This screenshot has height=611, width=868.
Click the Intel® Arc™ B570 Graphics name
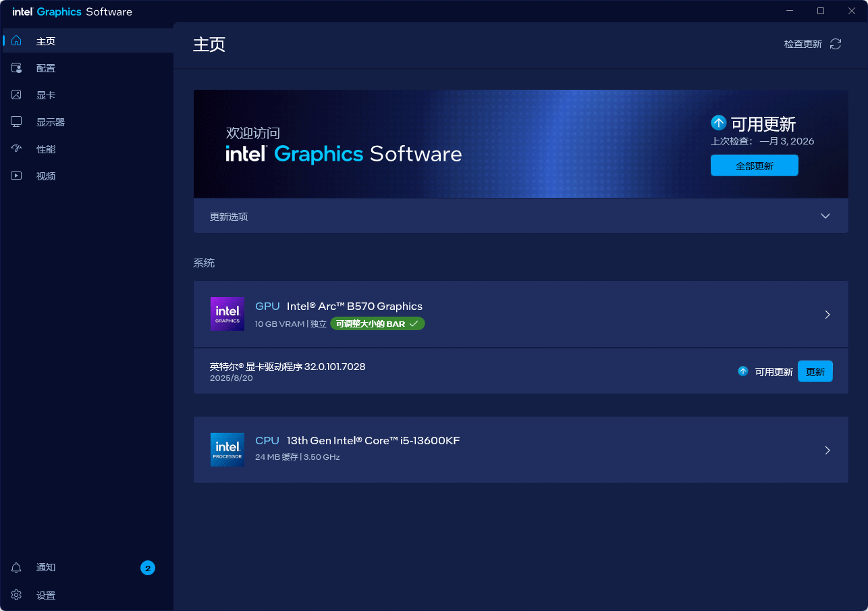click(354, 307)
